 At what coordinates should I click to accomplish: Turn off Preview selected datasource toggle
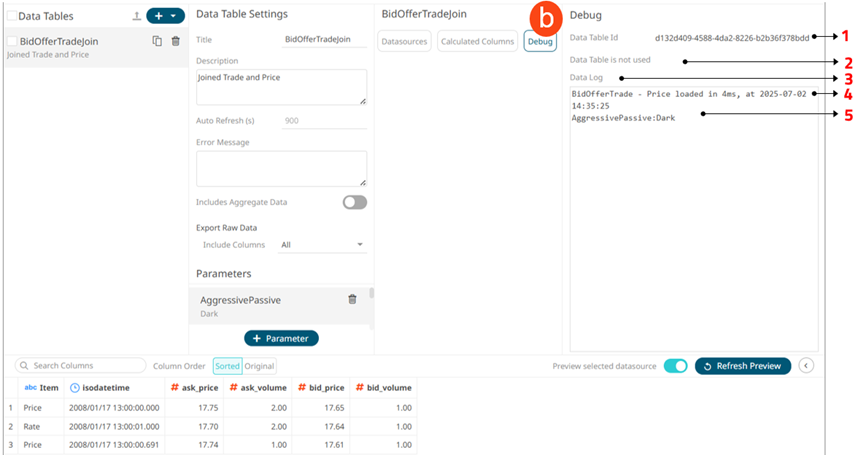675,366
